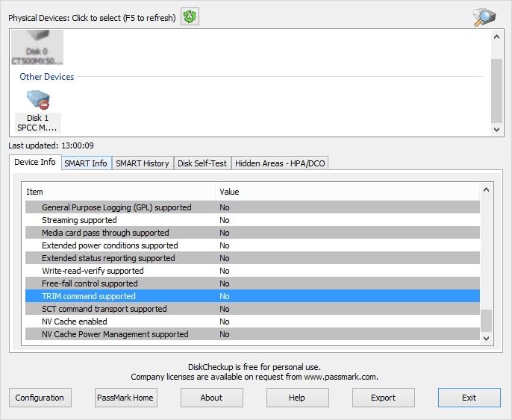Click the device list scrollbar thumb

[496, 90]
